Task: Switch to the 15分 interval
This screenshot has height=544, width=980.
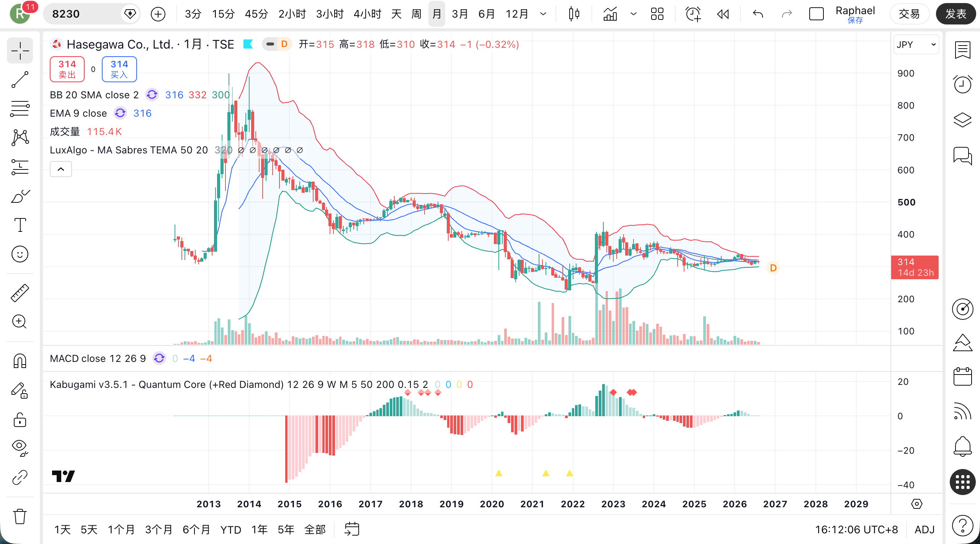Action: [x=223, y=14]
